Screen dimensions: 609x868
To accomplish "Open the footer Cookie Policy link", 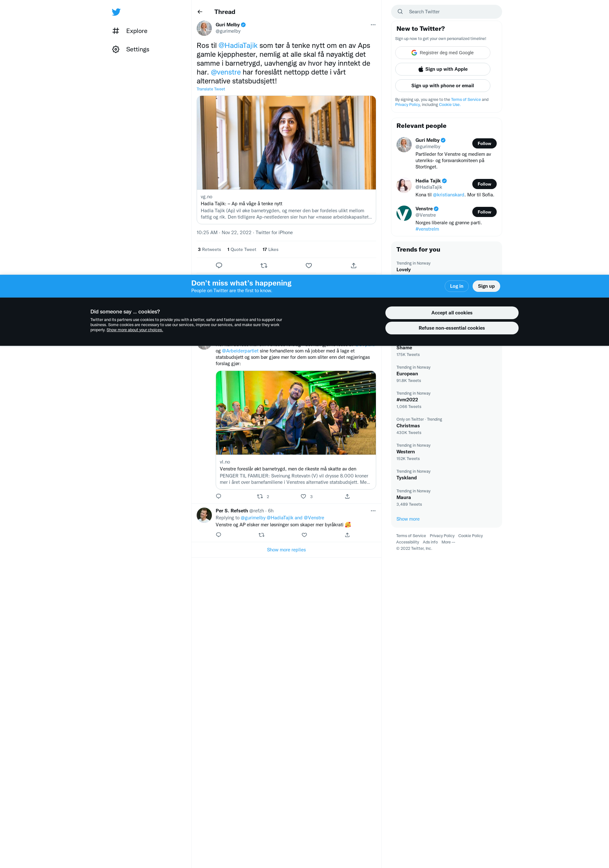I will pyautogui.click(x=470, y=536).
